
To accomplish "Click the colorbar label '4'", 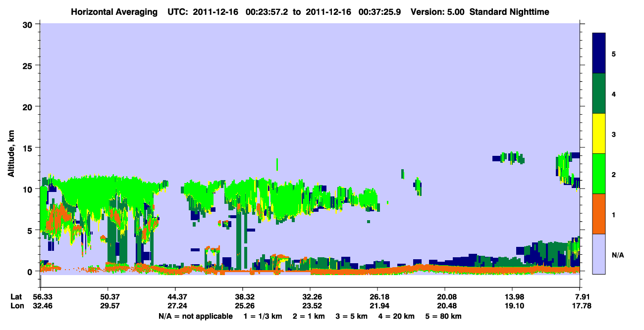I will tap(614, 94).
